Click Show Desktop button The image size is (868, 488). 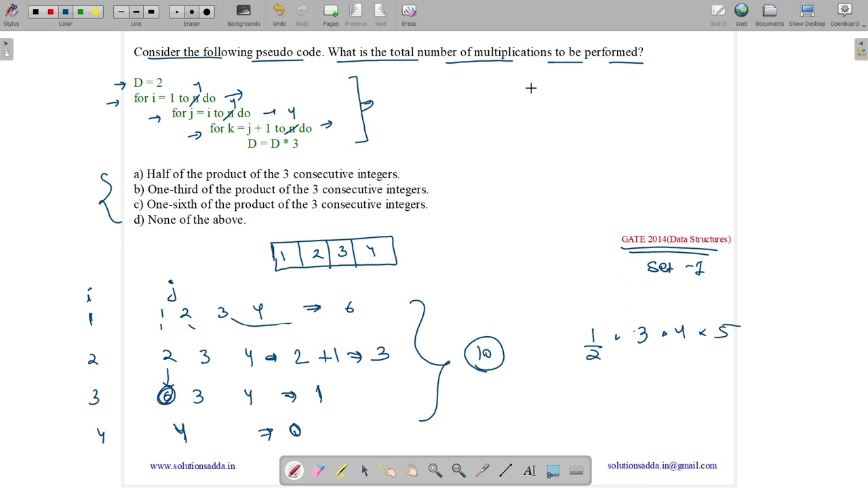[807, 14]
